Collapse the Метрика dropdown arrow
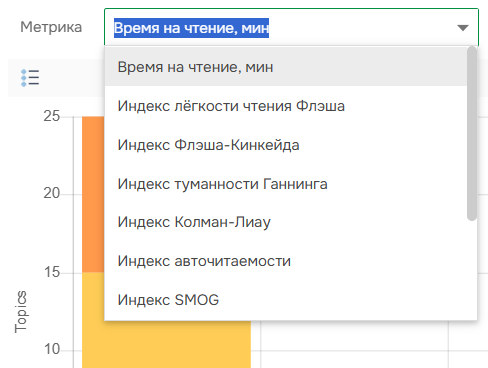 (x=463, y=28)
